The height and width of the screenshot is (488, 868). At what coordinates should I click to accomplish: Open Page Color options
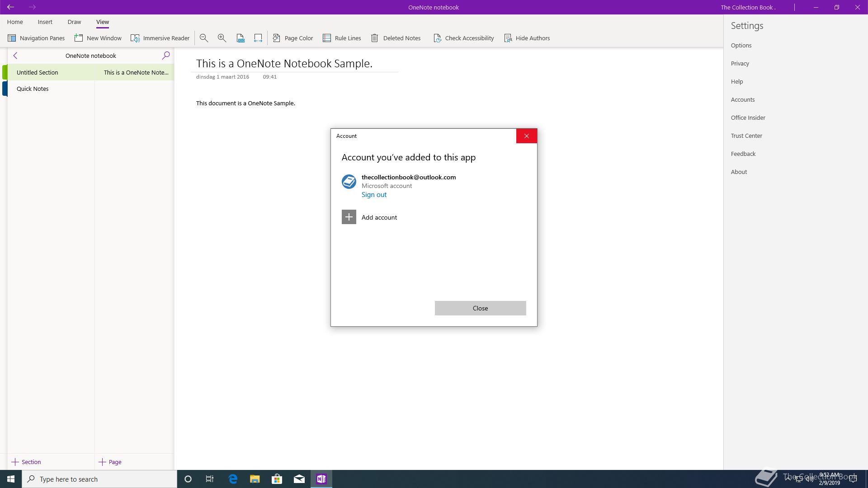(x=293, y=38)
